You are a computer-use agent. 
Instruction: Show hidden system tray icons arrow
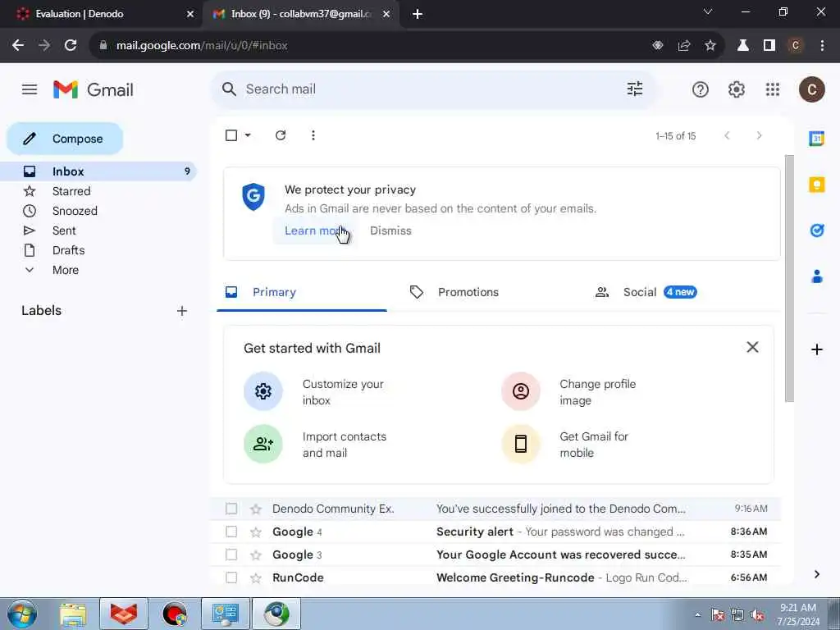click(697, 614)
